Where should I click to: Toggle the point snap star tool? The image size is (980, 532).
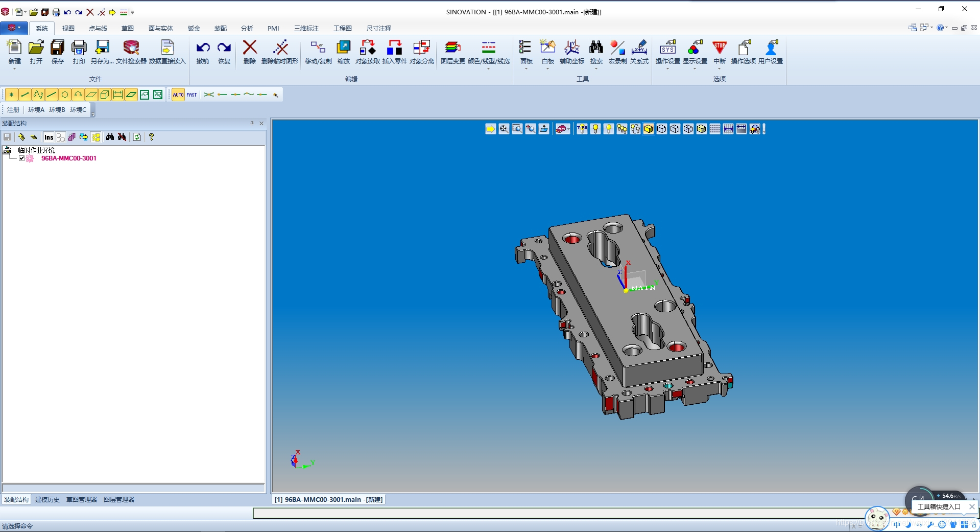tap(11, 95)
